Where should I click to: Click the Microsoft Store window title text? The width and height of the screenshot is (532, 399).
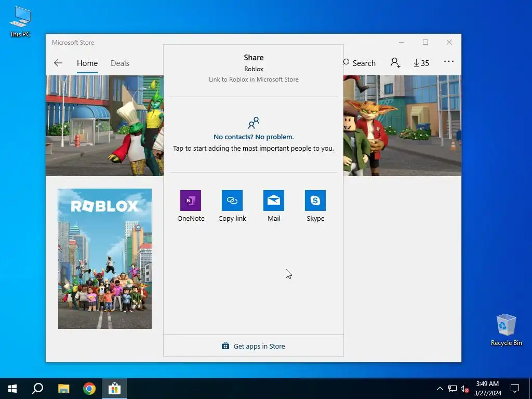(73, 43)
